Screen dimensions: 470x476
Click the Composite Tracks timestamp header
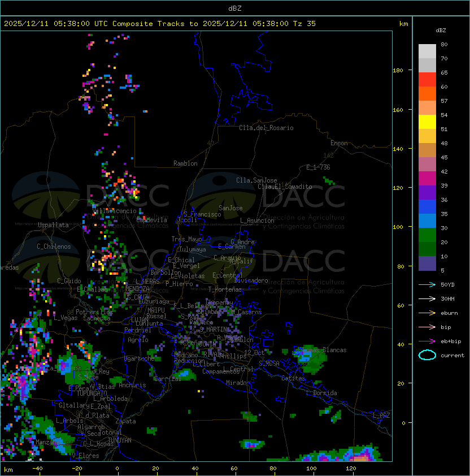(x=160, y=23)
